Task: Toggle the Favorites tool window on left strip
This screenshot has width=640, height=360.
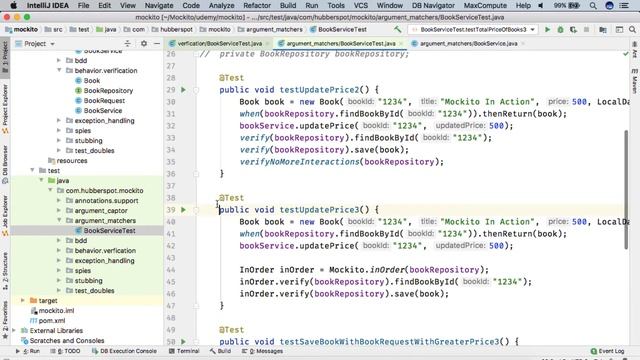Action: (x=5, y=320)
